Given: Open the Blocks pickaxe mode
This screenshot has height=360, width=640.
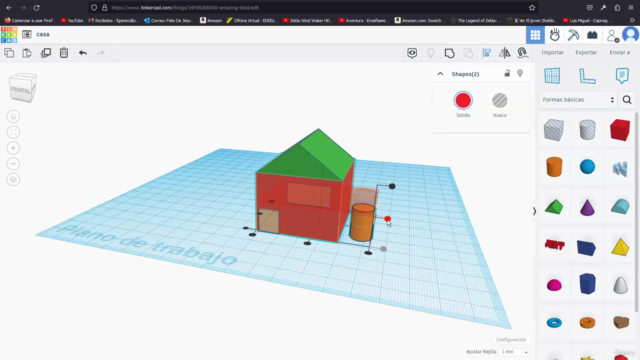Looking at the screenshot, I should click(x=573, y=35).
